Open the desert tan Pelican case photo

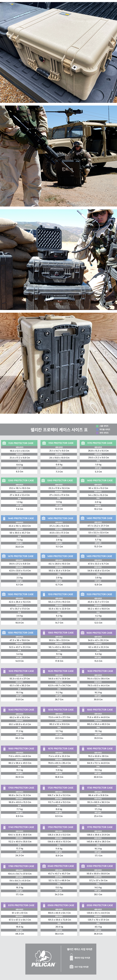tap(58, 51)
